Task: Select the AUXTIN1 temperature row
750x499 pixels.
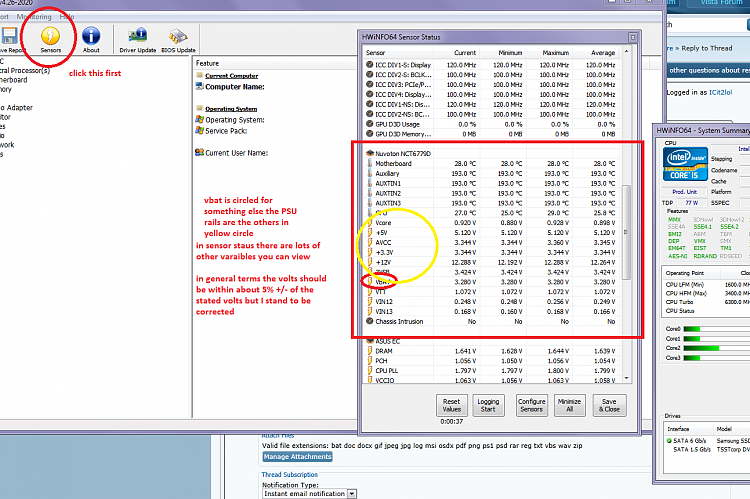Action: pos(493,184)
